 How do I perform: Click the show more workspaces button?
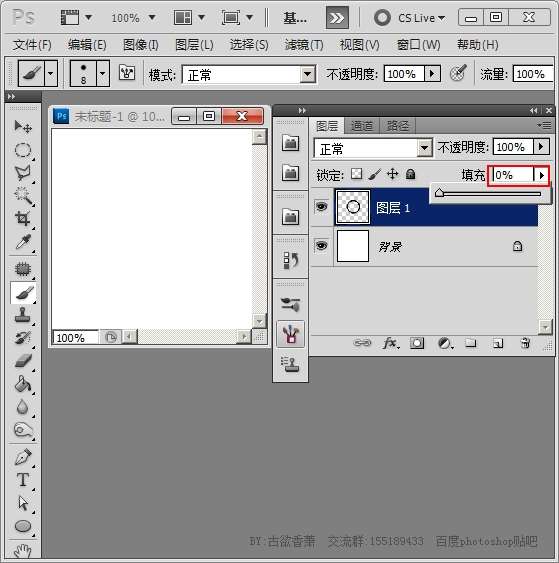[337, 18]
